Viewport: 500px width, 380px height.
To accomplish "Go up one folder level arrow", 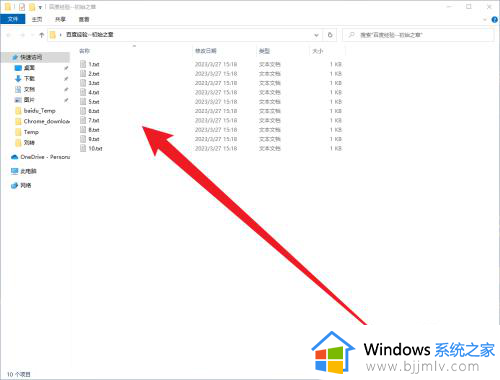I will point(42,35).
